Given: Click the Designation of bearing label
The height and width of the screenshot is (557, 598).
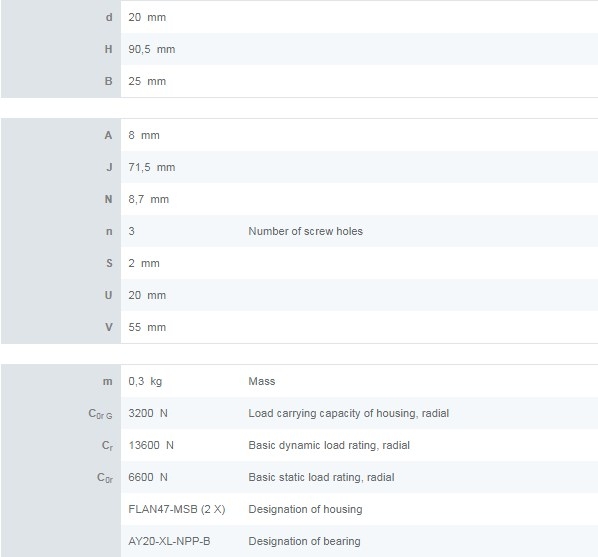Looking at the screenshot, I should [x=304, y=541].
